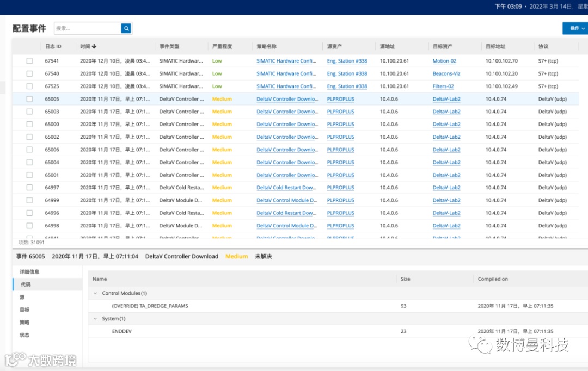The height and width of the screenshot is (371, 588).
Task: Open the 操作 dropdown button
Action: coord(576,28)
